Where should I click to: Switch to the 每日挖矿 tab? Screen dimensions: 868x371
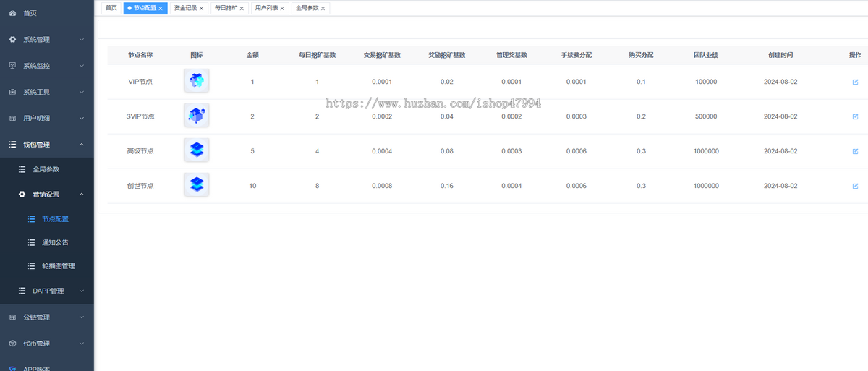tap(226, 8)
